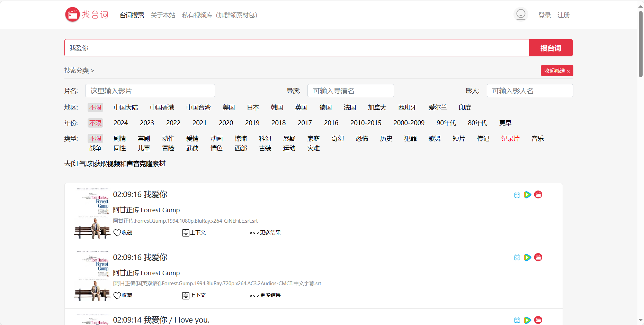
Task: Open 阿甘正传 Forrest Gump title of first result
Action: coord(146,210)
